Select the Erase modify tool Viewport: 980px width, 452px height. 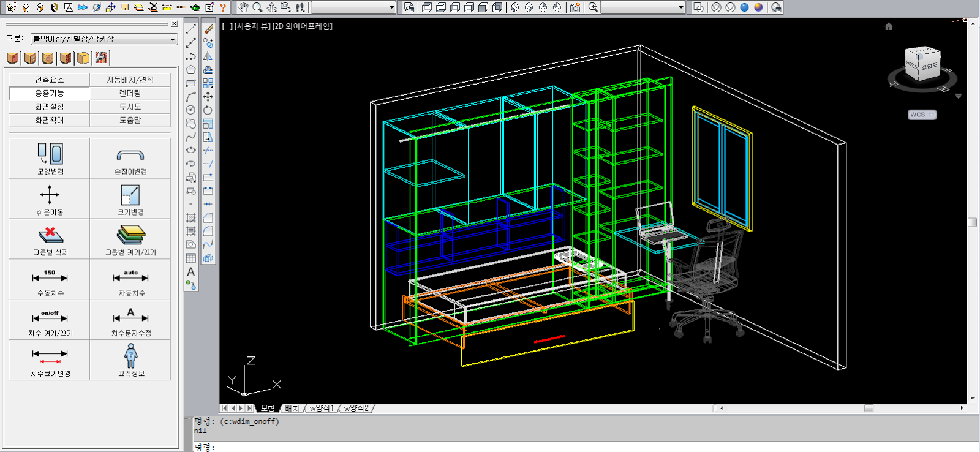point(208,29)
